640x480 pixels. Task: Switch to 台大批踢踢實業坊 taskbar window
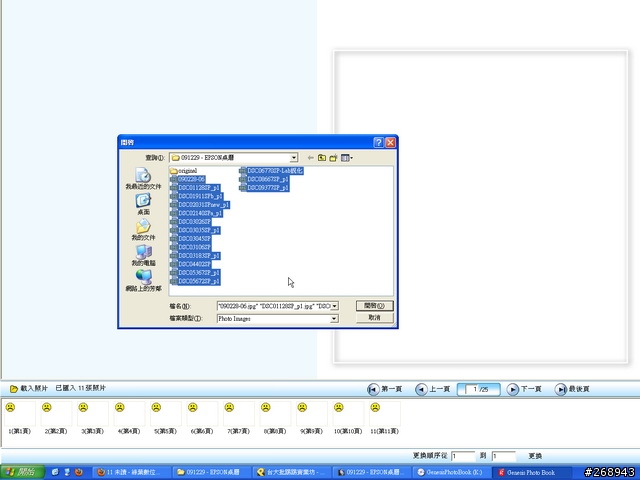pyautogui.click(x=291, y=472)
